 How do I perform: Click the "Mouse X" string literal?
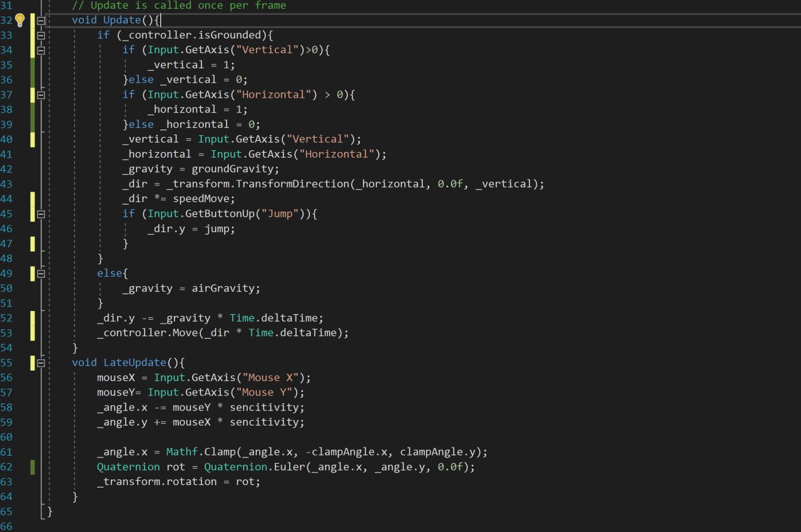pos(273,377)
